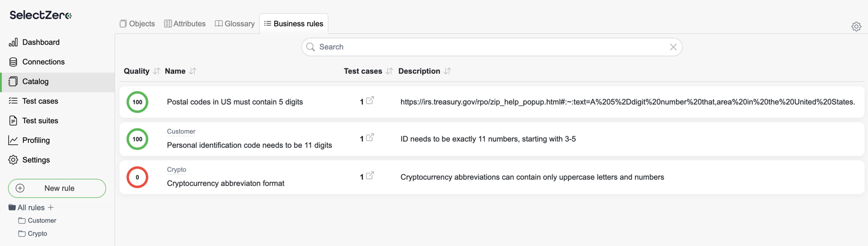This screenshot has width=868, height=246.
Task: Switch to the Attributes tab
Action: coord(185,23)
